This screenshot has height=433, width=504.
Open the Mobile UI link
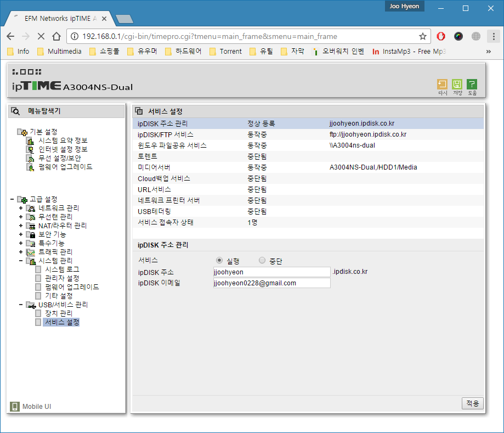tap(37, 407)
